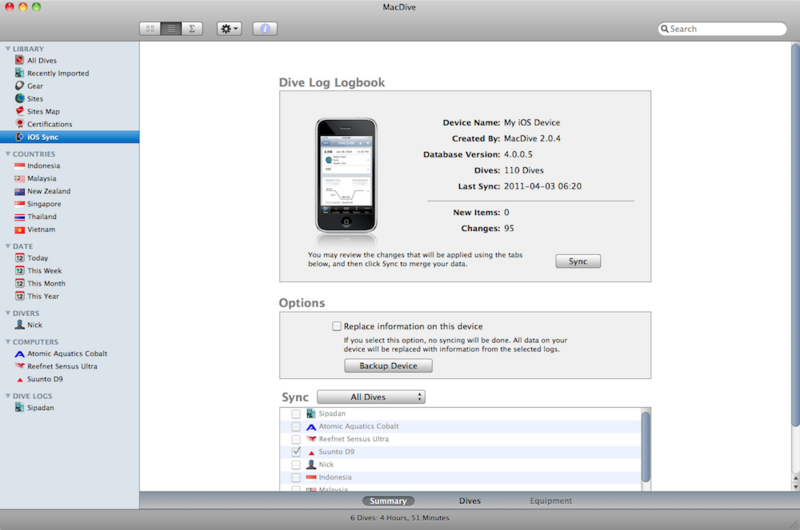800x530 pixels.
Task: Click the main window vertical scrollbar
Action: [x=795, y=235]
